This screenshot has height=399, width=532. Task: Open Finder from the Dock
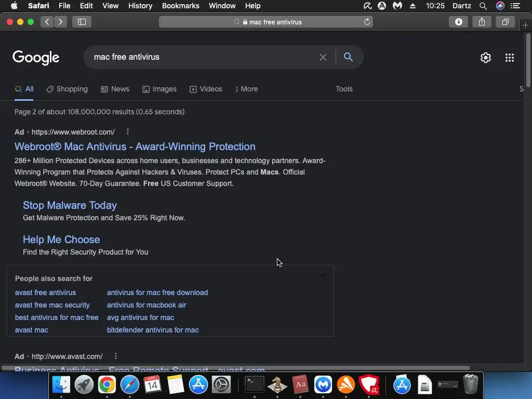tap(61, 385)
